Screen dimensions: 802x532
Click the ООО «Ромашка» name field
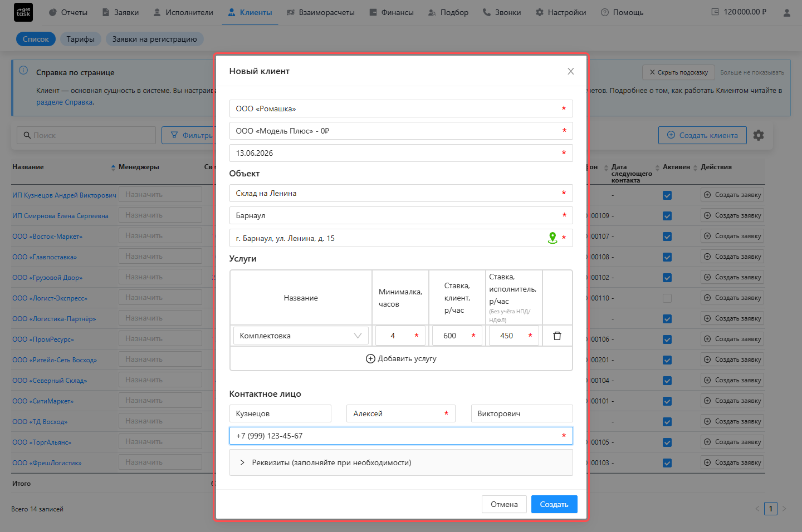pos(401,109)
